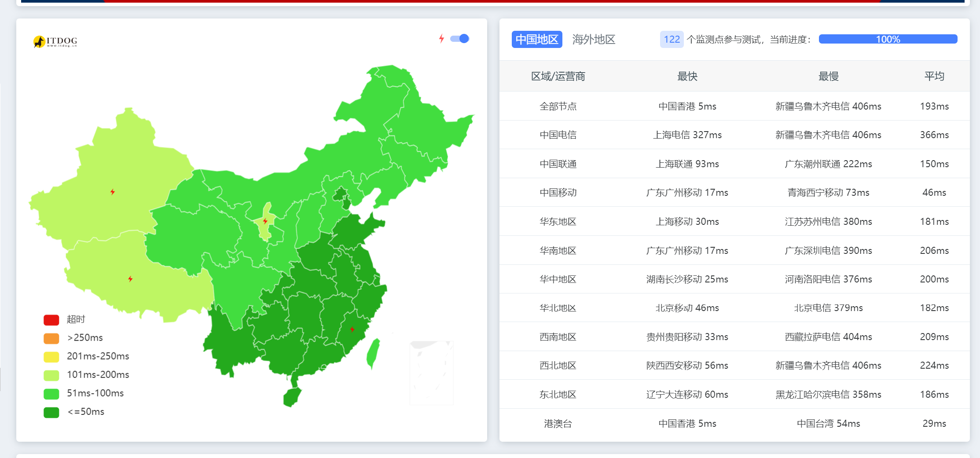Click the ITDOG logo icon
The height and width of the screenshot is (458, 980).
coord(40,42)
